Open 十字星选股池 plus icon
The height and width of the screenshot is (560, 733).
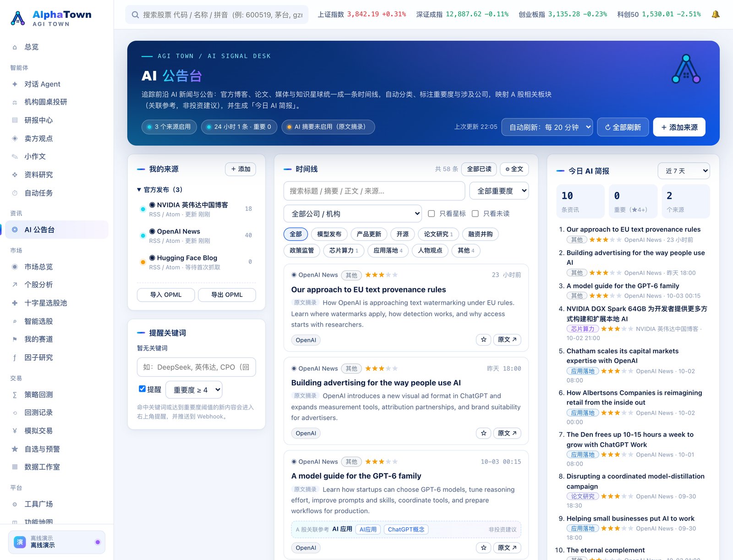click(x=15, y=303)
